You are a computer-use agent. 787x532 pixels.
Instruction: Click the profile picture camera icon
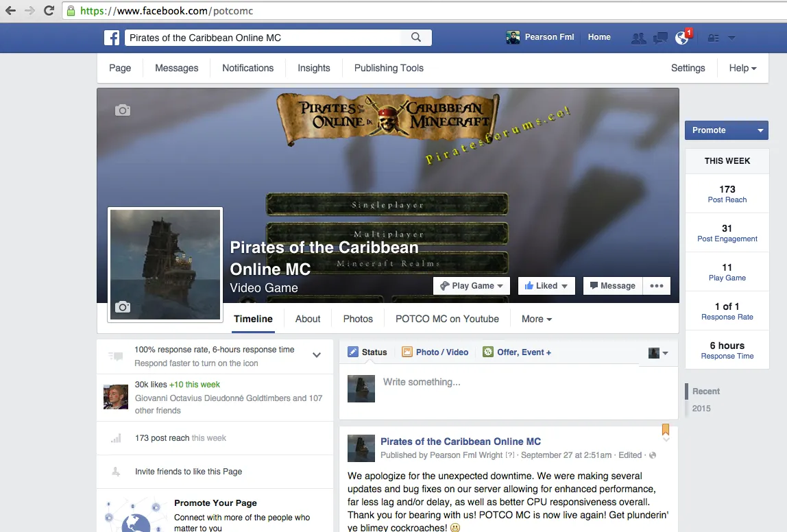coord(123,306)
